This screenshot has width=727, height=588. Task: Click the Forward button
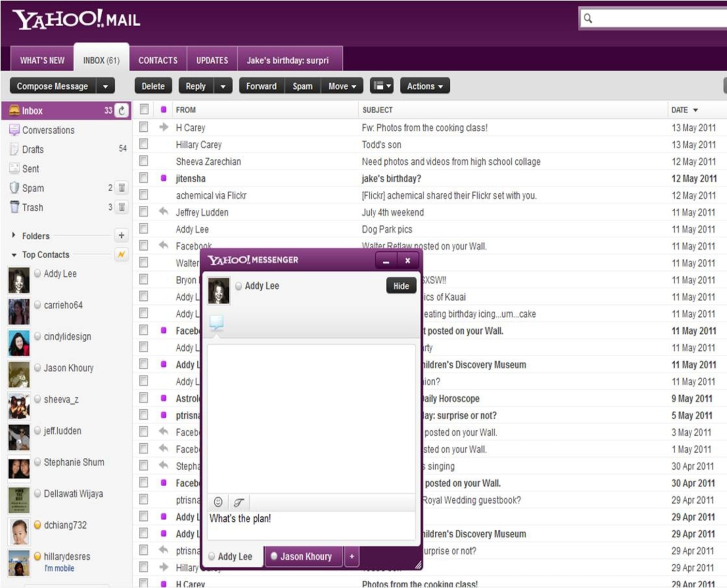pos(261,86)
